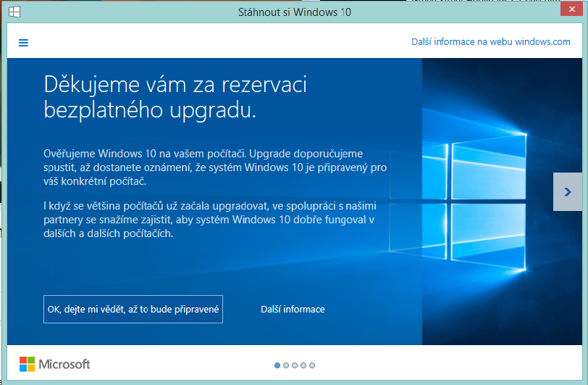Select the third page indicator dot
Image resolution: width=588 pixels, height=385 pixels.
[x=295, y=365]
